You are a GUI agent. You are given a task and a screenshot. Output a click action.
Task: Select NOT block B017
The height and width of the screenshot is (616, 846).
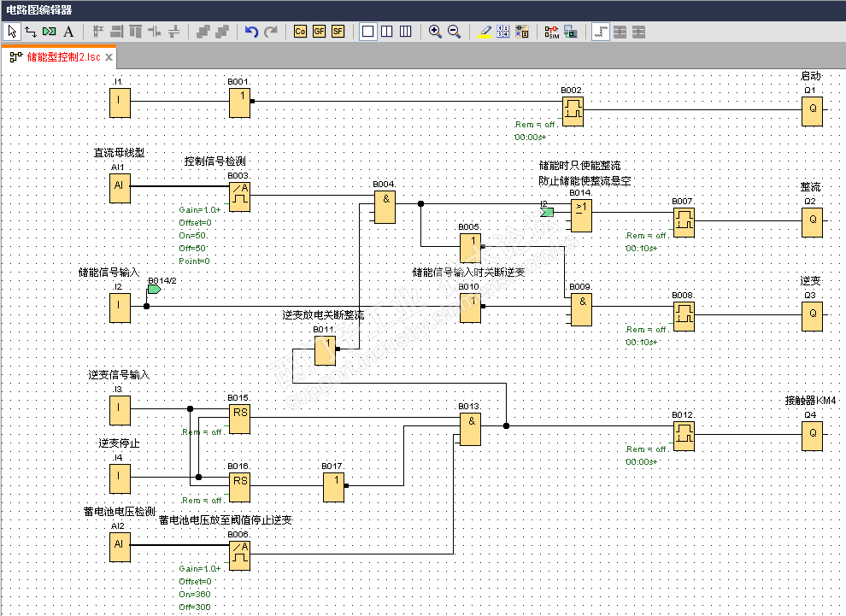click(334, 488)
